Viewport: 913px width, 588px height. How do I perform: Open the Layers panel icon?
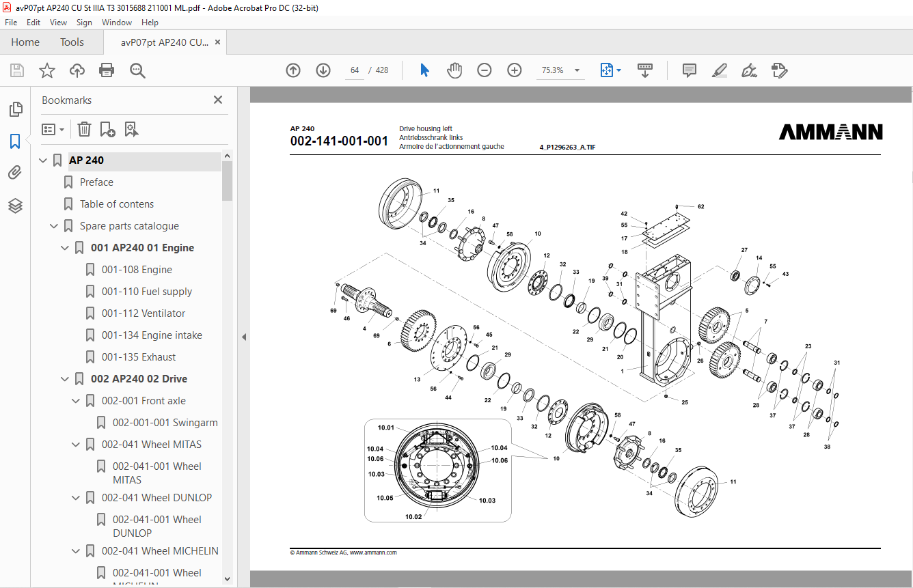click(x=15, y=206)
